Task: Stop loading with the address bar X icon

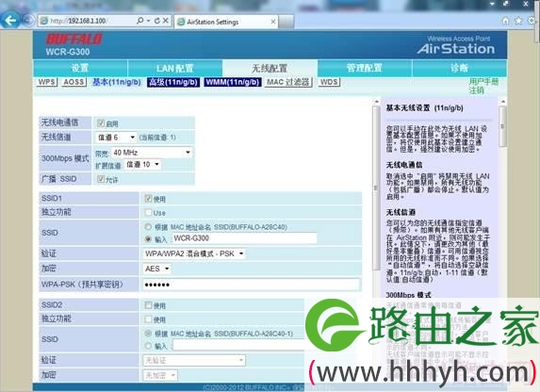Action: coord(166,21)
